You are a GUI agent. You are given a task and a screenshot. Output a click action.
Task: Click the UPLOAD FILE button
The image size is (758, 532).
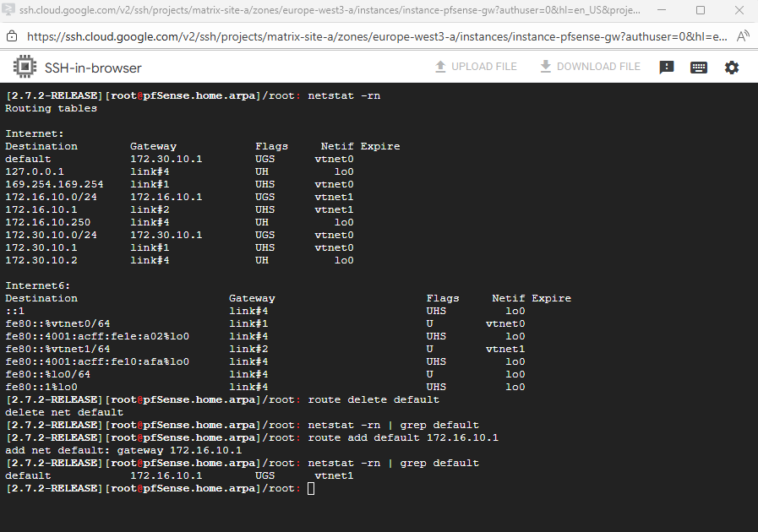[476, 67]
